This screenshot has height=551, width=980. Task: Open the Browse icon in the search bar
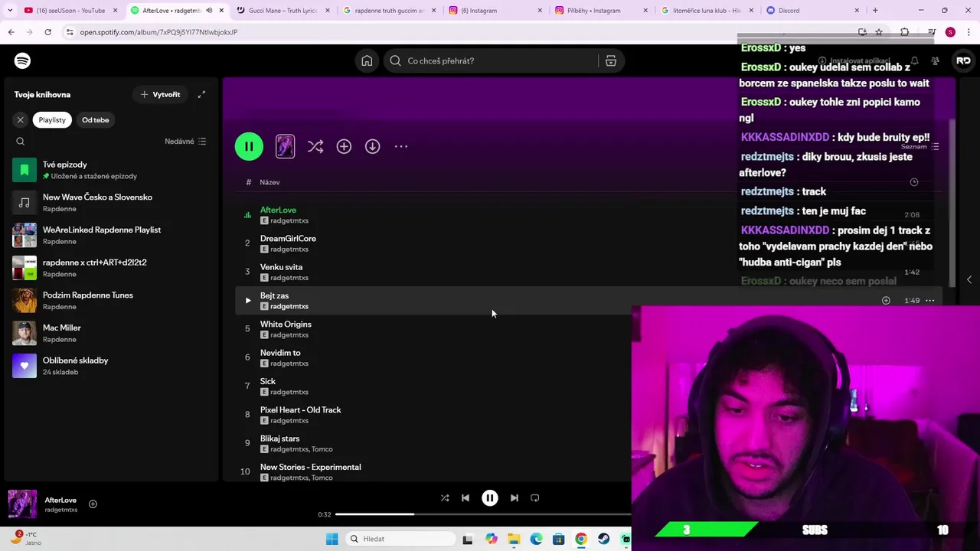[611, 60]
